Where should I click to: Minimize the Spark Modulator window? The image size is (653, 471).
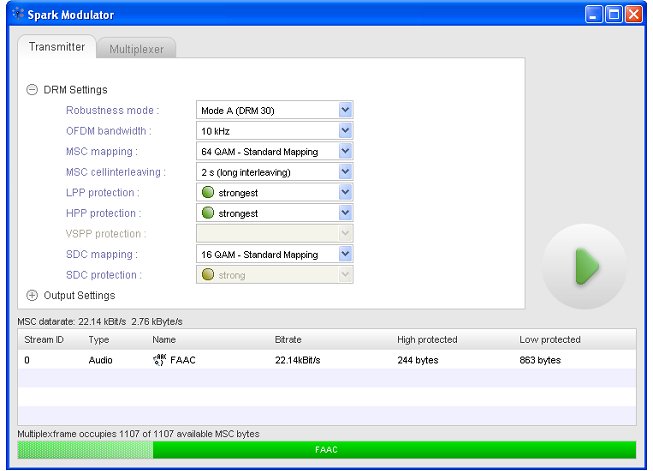(594, 15)
